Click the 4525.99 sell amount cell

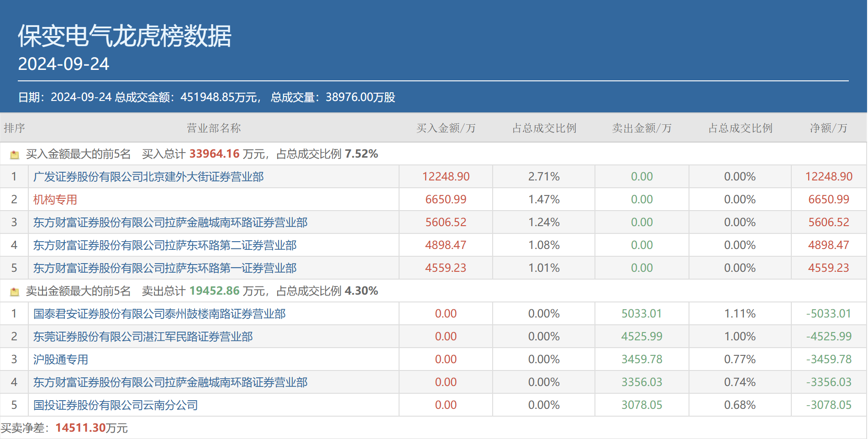tap(642, 337)
